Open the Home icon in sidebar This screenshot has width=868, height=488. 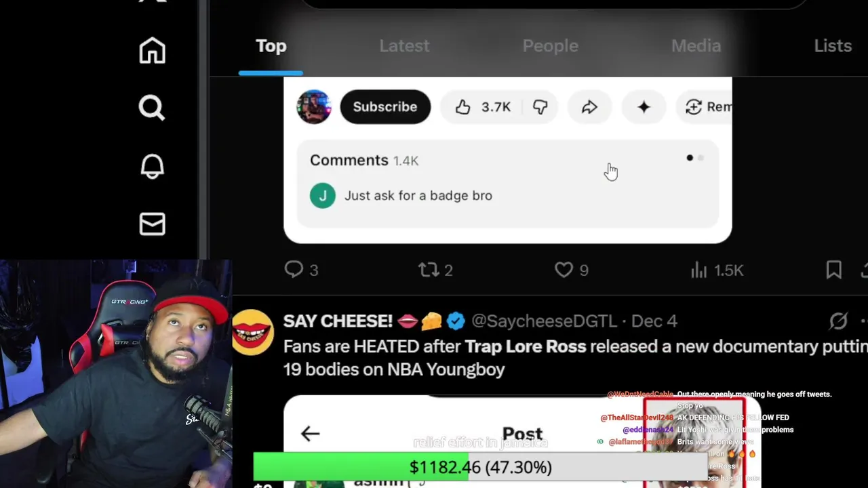point(152,51)
